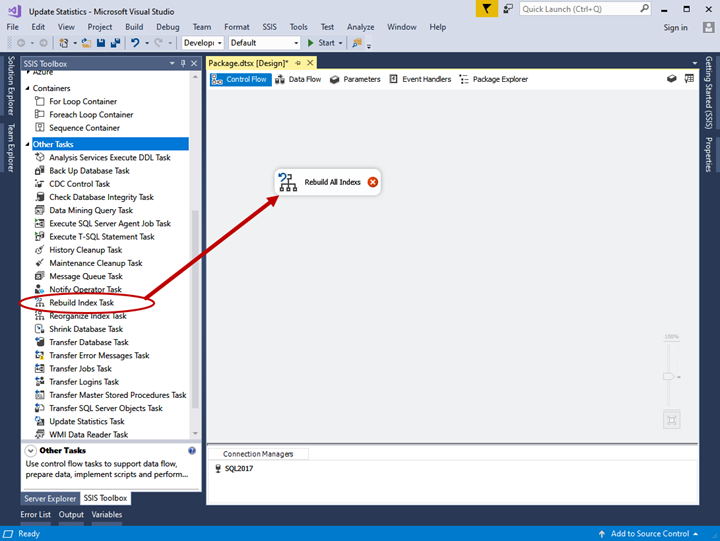
Task: Click Notify Operator Task icon
Action: [40, 289]
